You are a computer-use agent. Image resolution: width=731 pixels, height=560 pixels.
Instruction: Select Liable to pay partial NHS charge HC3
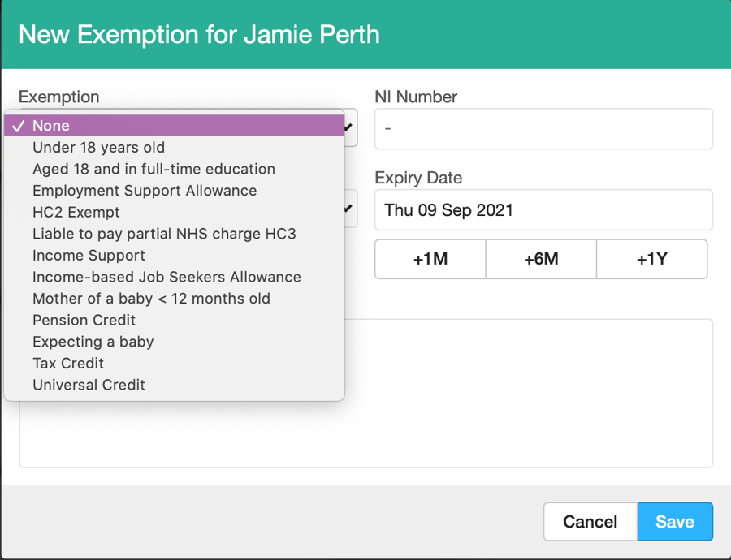click(x=164, y=234)
